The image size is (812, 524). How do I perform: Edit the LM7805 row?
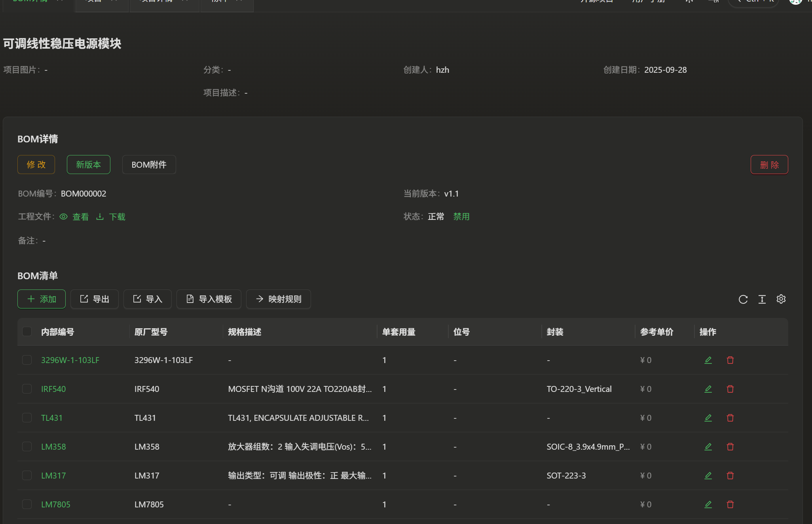[x=708, y=505]
